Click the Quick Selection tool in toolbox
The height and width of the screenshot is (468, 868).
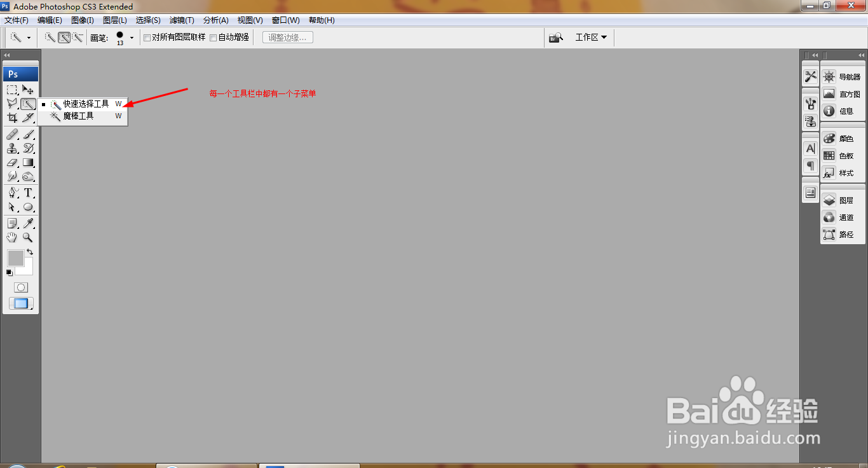(28, 104)
